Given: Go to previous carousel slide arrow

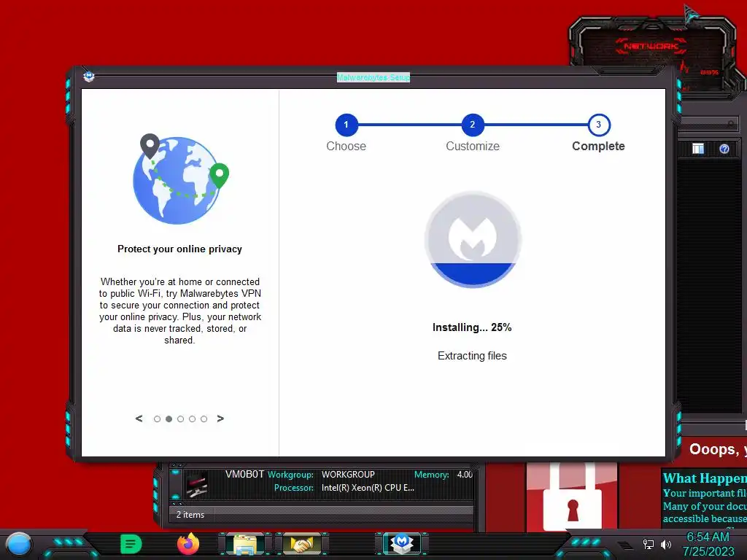Looking at the screenshot, I should [139, 419].
